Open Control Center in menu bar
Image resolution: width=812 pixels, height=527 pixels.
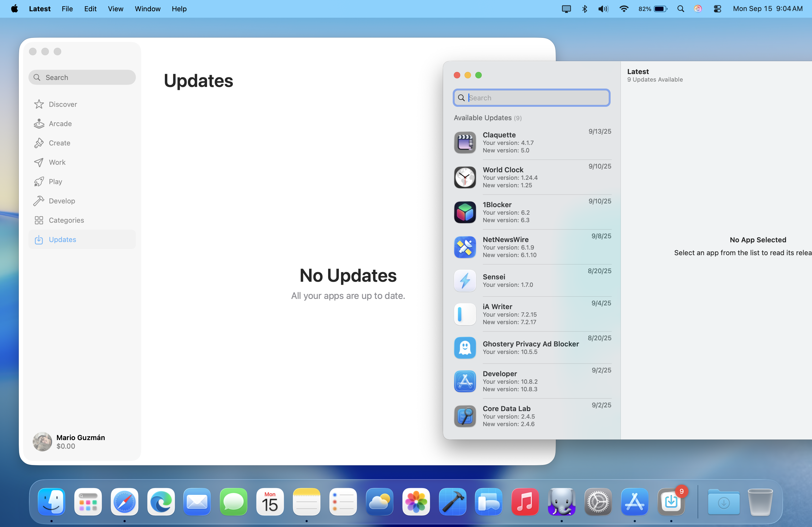pos(717,9)
